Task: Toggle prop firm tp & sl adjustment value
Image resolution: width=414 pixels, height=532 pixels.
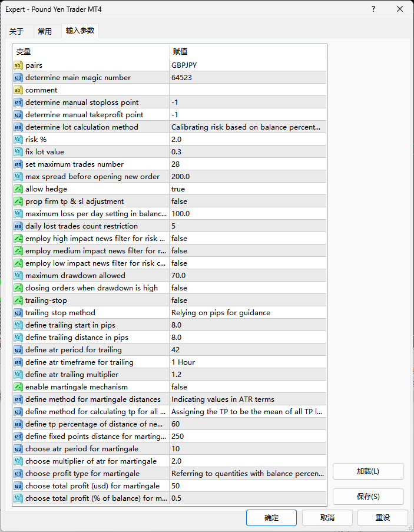Action: [x=247, y=201]
